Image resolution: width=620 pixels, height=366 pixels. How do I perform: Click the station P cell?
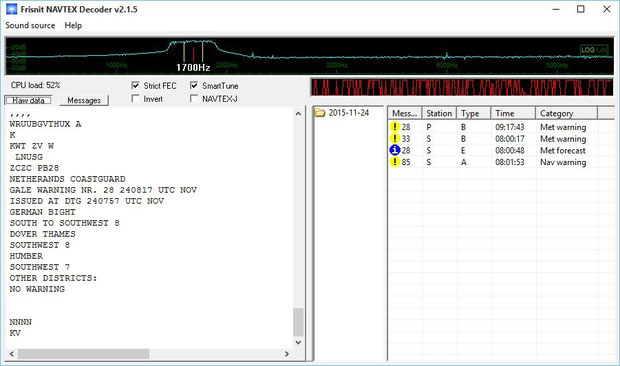429,127
